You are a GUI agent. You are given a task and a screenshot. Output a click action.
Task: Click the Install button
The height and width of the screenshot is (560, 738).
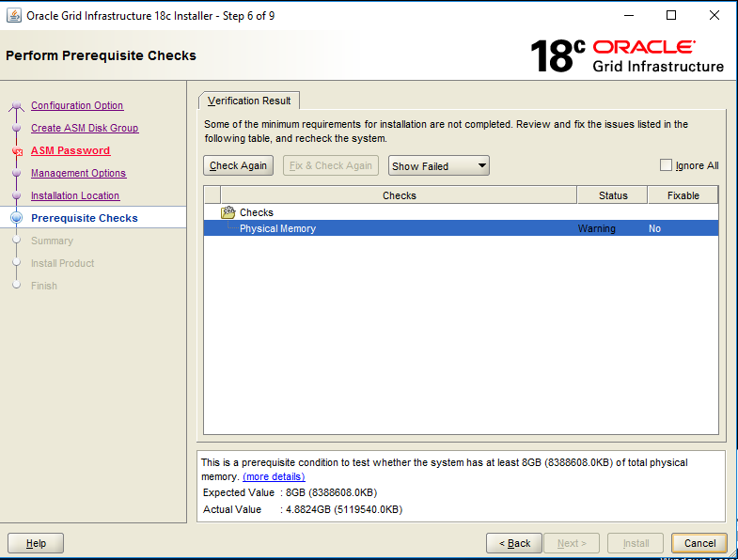636,543
